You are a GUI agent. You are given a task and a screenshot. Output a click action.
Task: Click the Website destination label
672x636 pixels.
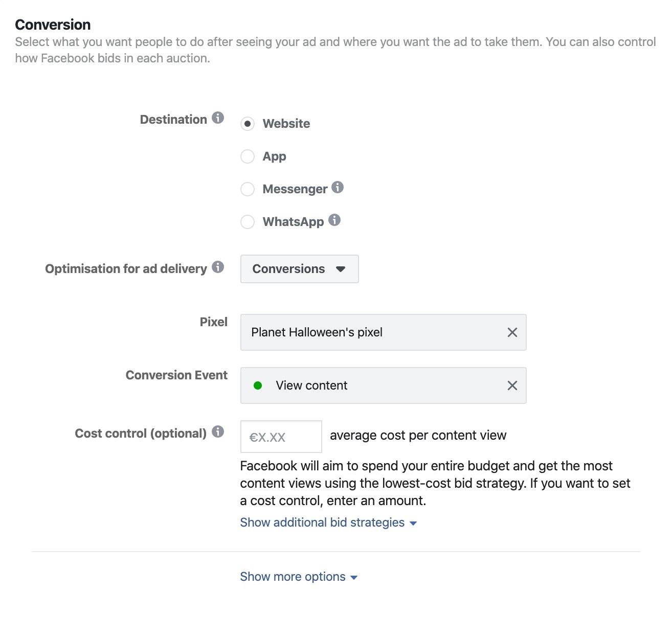point(286,124)
